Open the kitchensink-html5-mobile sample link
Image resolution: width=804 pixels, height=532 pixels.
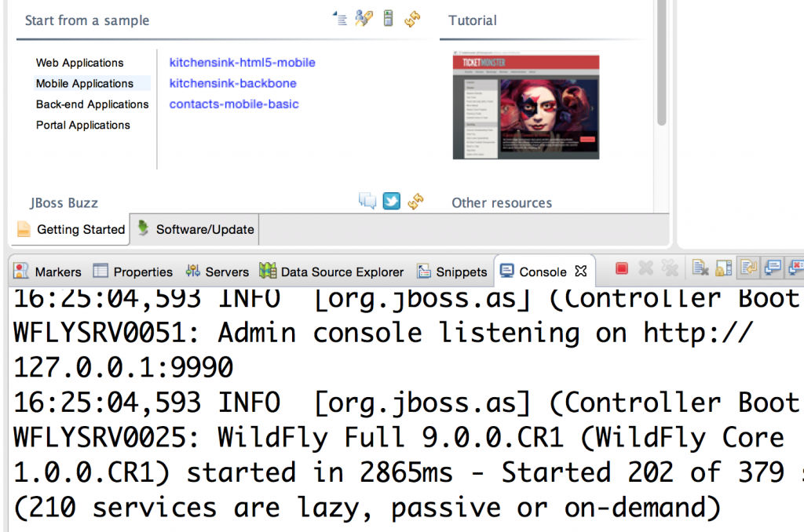[242, 63]
